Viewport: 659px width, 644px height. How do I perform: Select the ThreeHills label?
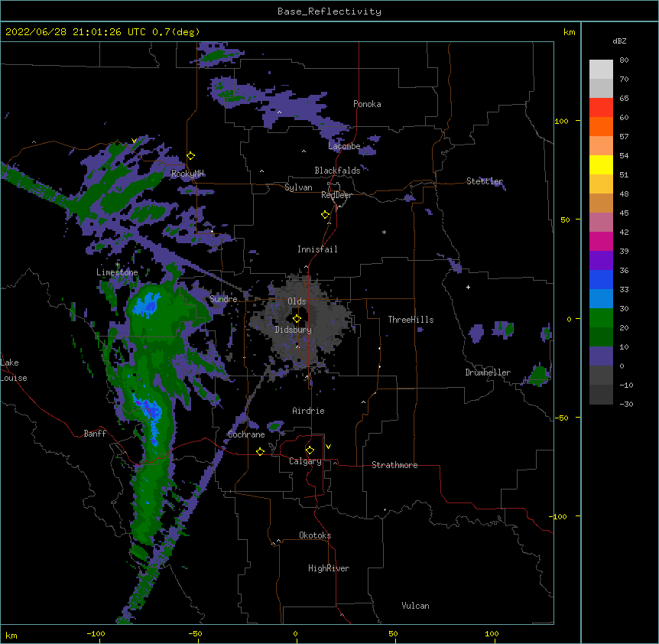click(x=411, y=320)
